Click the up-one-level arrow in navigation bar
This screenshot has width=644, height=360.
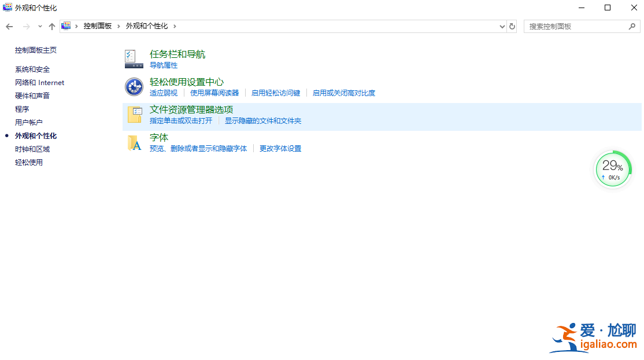(x=51, y=26)
